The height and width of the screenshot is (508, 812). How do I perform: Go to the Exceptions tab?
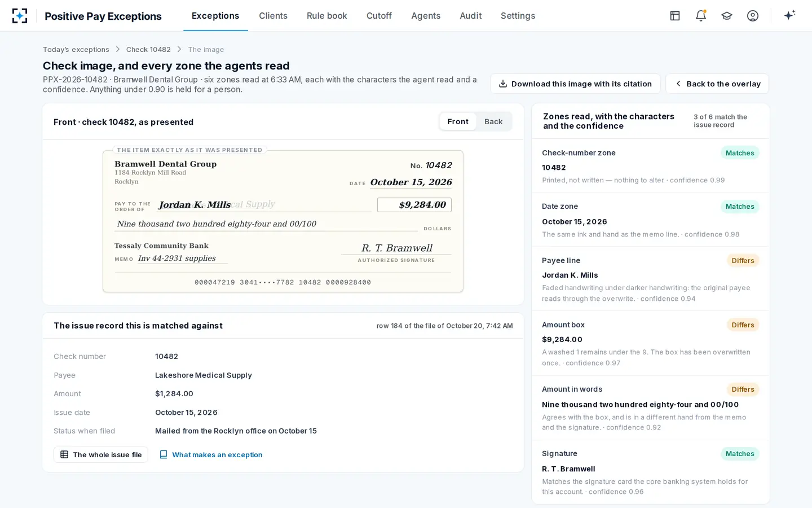point(215,16)
